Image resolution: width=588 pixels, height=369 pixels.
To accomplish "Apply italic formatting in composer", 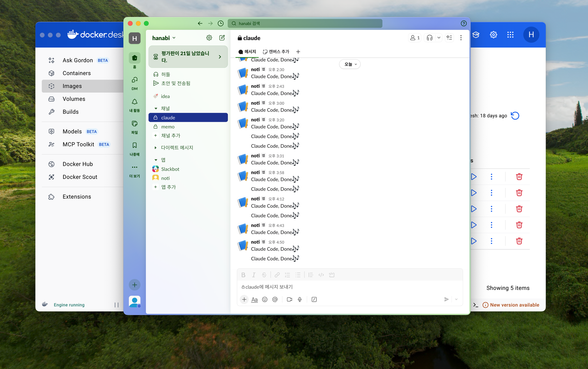I will (x=253, y=275).
